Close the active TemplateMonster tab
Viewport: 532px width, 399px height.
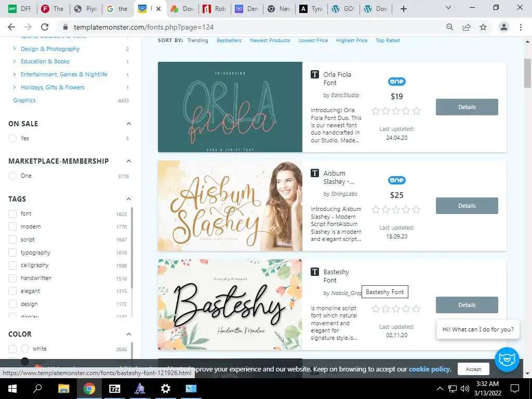click(158, 9)
